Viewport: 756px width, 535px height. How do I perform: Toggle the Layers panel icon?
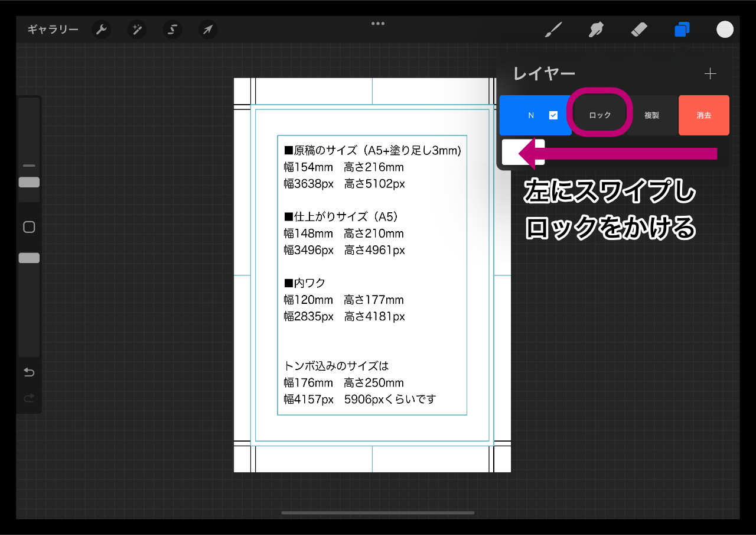tap(682, 30)
